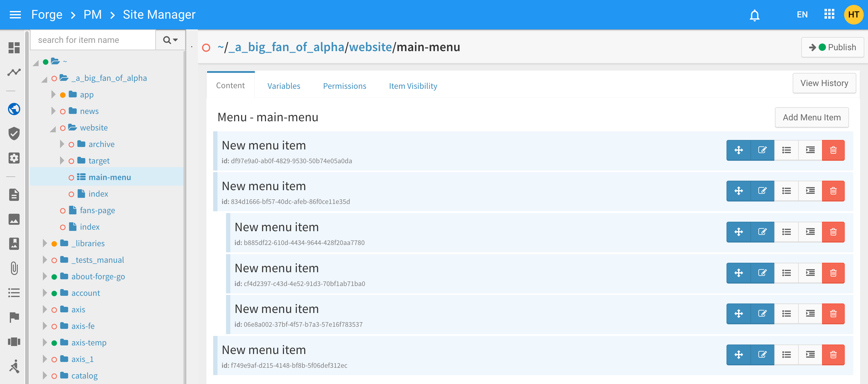The width and height of the screenshot is (868, 384).
Task: Open the dashboard icon in sidebar
Action: pos(14,47)
